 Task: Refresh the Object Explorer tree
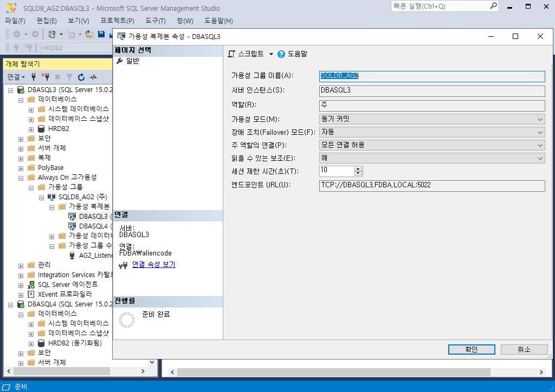pos(81,77)
